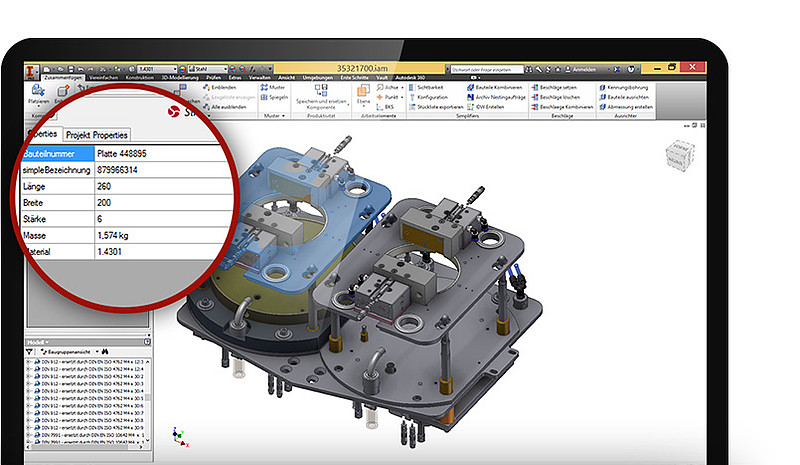
Task: Click the filter funnel icon in model browser
Action: pos(30,352)
